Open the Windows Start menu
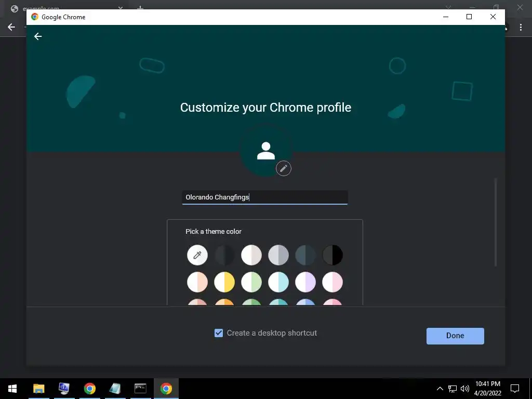 pos(12,389)
